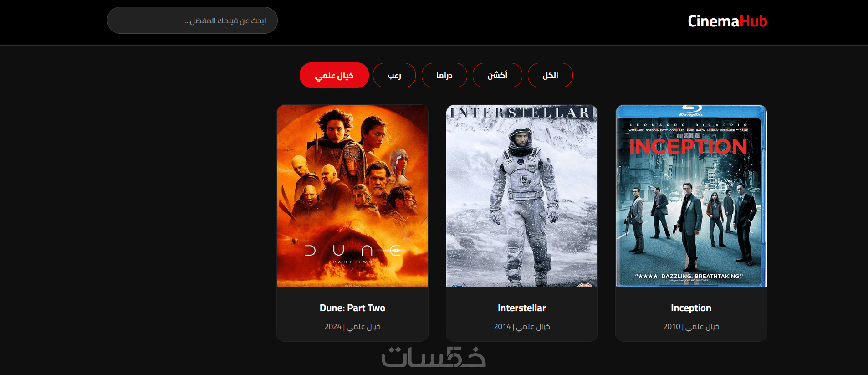868x375 pixels.
Task: Click the red INCEPTION lettering on the cover
Action: pos(688,147)
